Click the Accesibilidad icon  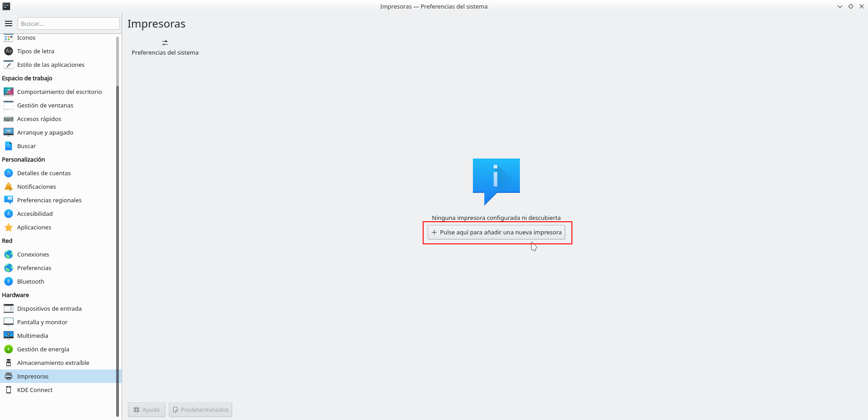click(x=9, y=214)
